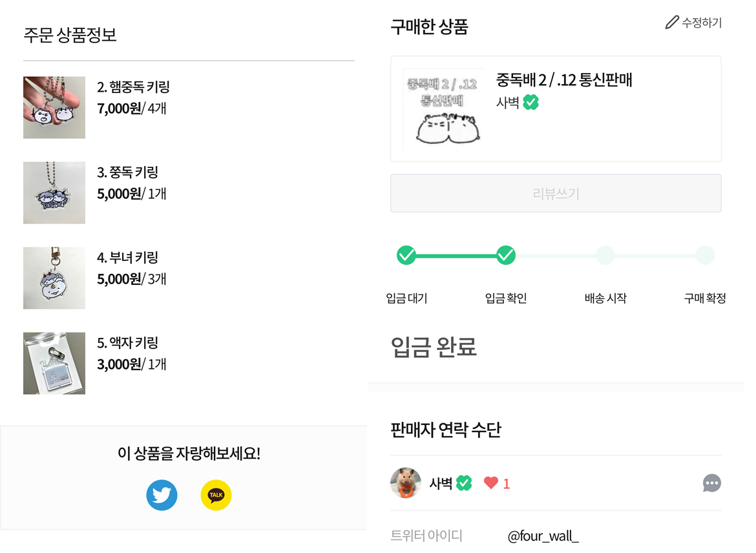Click the red heart like icon
This screenshot has width=756, height=553.
tap(491, 483)
